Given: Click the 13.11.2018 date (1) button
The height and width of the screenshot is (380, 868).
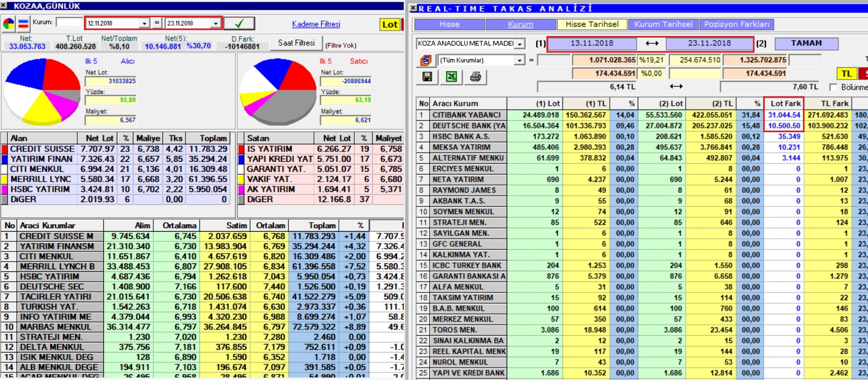Looking at the screenshot, I should [592, 43].
